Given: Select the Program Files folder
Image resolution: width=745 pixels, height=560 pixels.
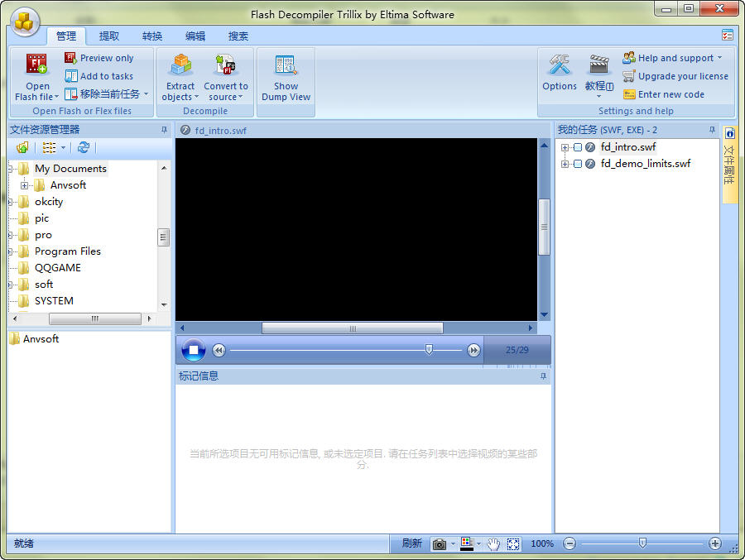Looking at the screenshot, I should [x=67, y=251].
